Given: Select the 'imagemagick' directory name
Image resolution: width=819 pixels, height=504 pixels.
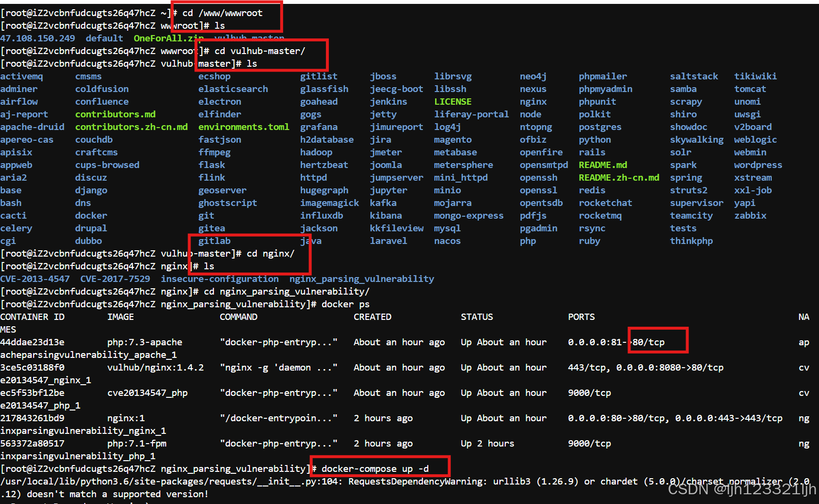Looking at the screenshot, I should point(329,203).
